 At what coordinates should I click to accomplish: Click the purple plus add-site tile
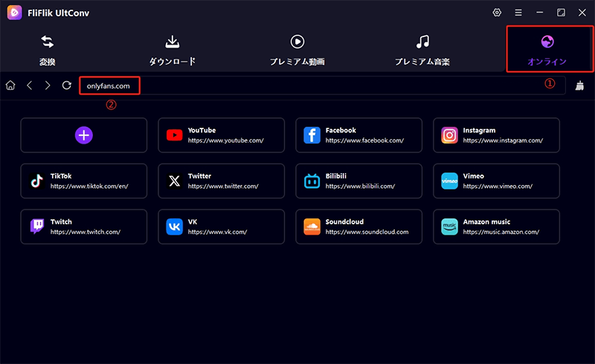pyautogui.click(x=84, y=134)
